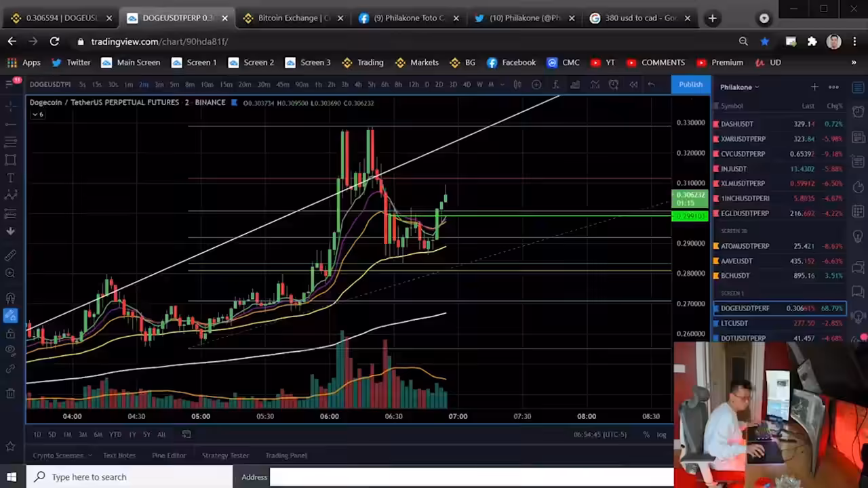Open the alerts alarm clock sidebar icon

859,111
